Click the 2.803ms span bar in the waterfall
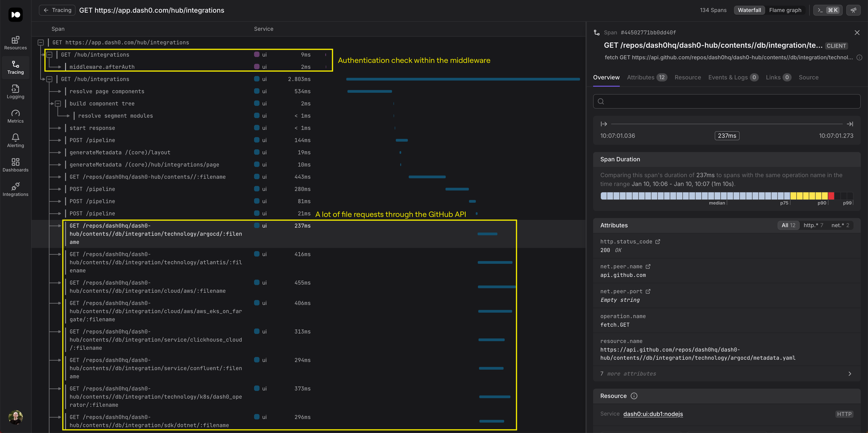 tap(463, 79)
